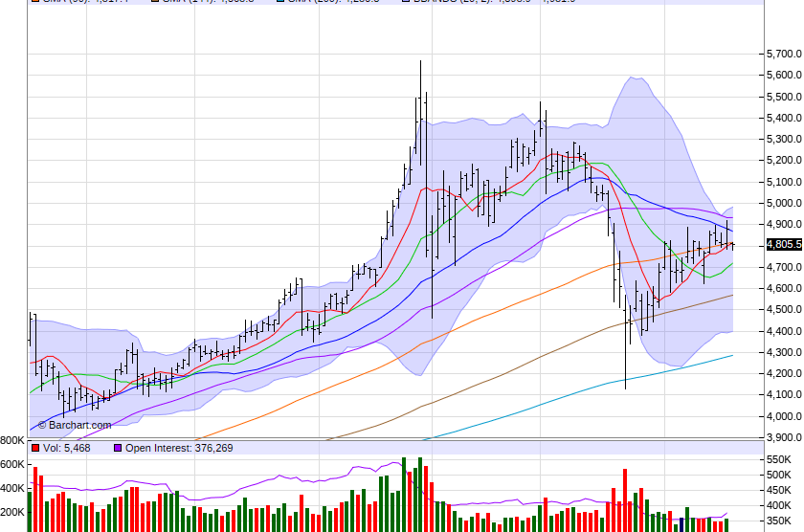
Task: Click the leftmost price bar on chart
Action: [x=33, y=340]
